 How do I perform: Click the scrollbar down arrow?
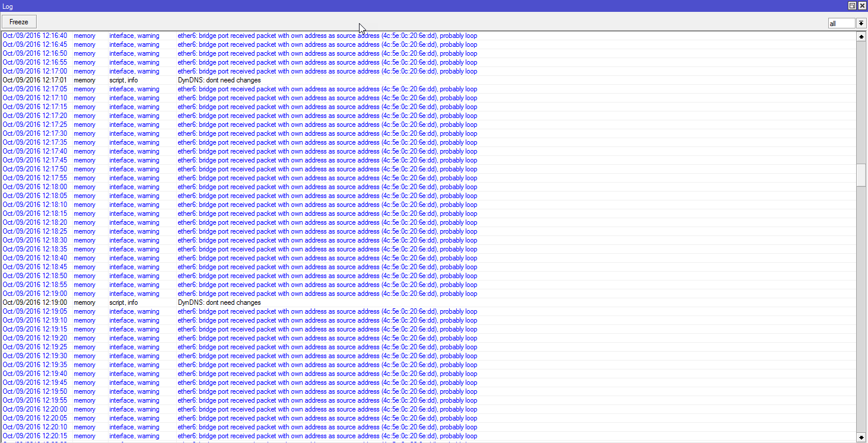pyautogui.click(x=861, y=437)
